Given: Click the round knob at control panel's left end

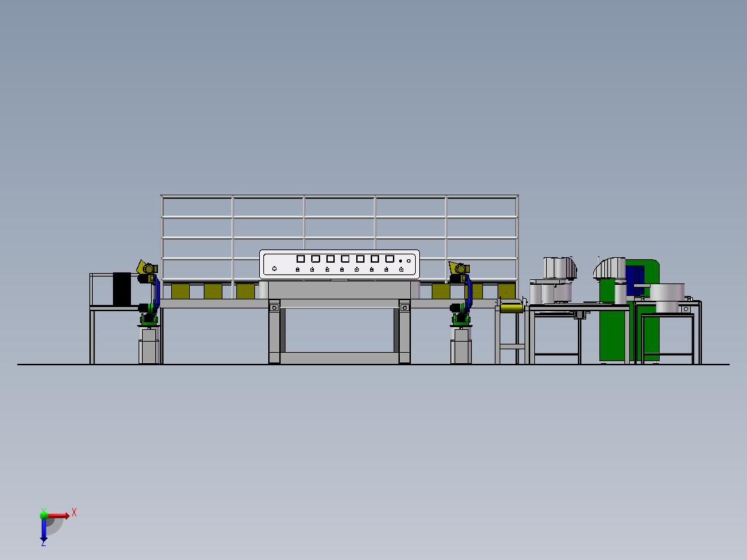Looking at the screenshot, I should (x=274, y=269).
